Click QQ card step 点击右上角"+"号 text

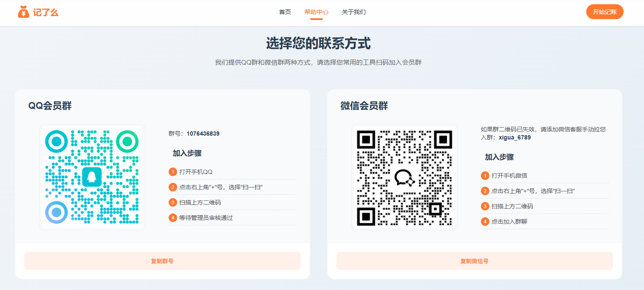(x=221, y=187)
